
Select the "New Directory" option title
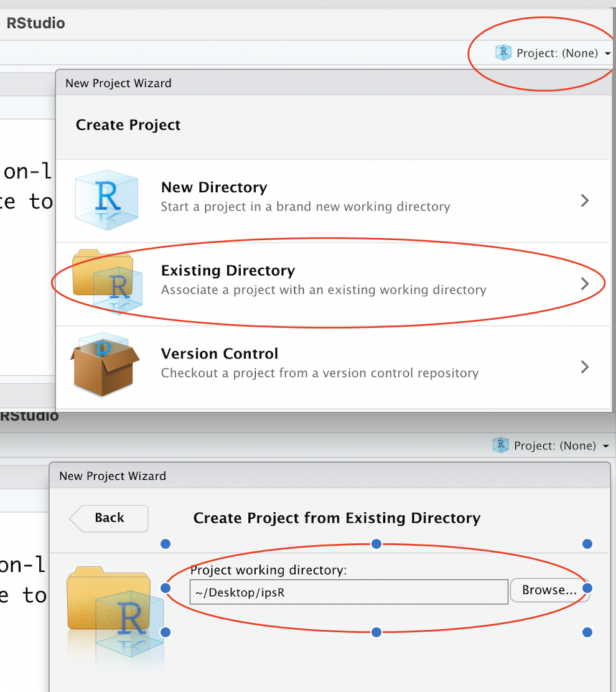(x=213, y=187)
